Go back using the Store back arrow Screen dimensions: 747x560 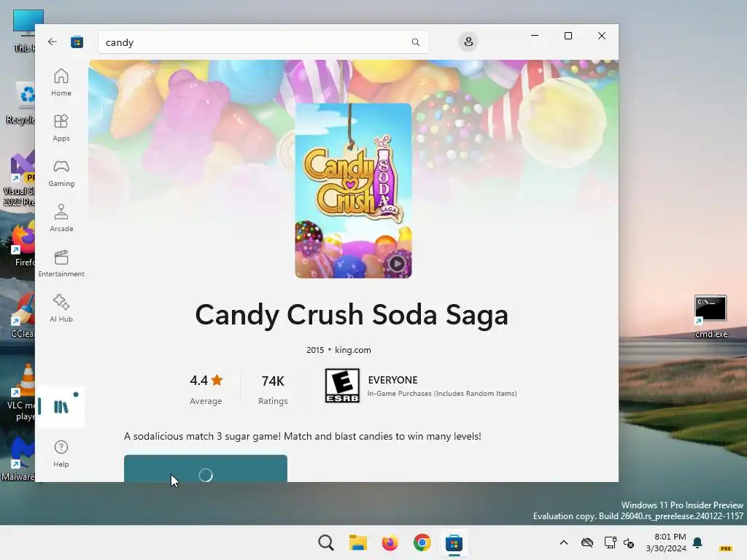click(x=53, y=42)
